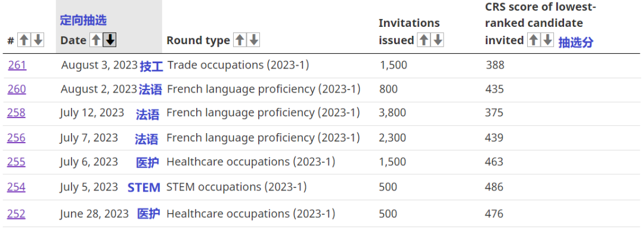Open draw round 260 link
The width and height of the screenshot is (644, 231).
pos(17,89)
